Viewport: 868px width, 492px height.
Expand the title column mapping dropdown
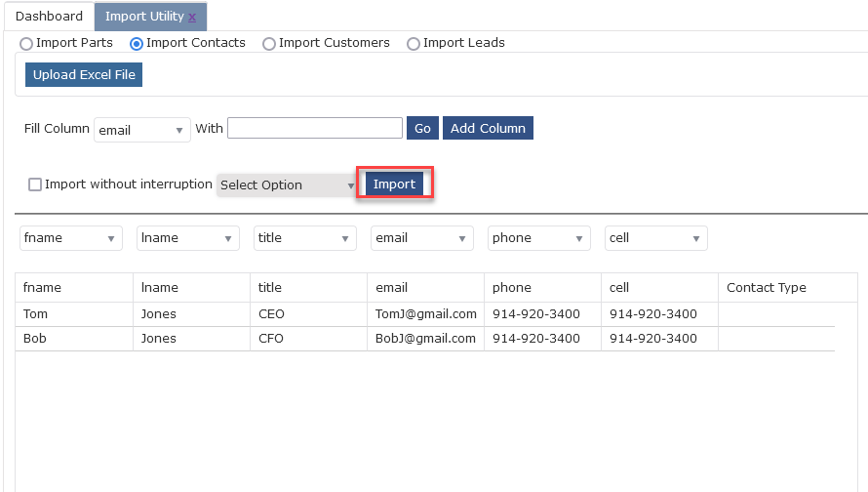point(305,238)
